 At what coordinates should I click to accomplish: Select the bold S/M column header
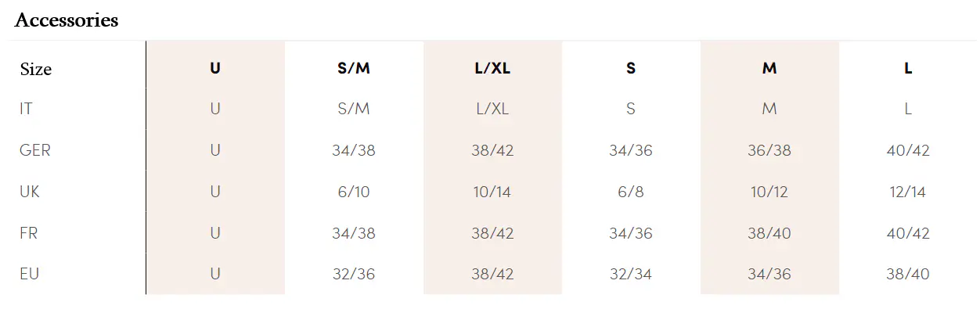pos(354,68)
